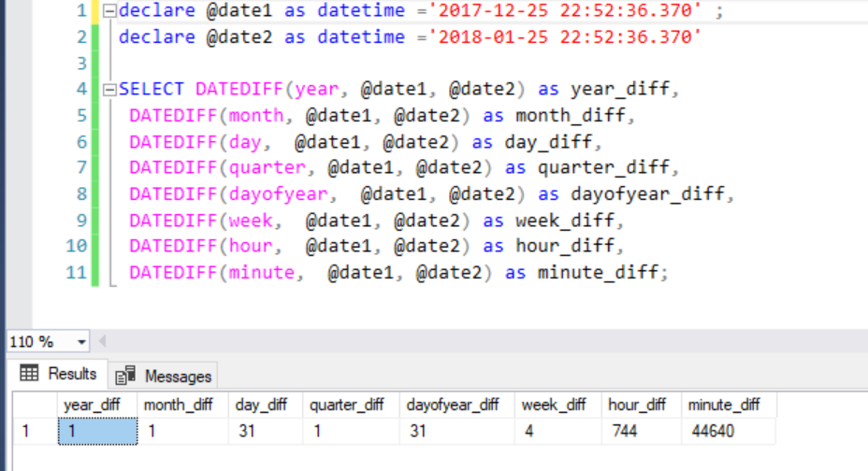Viewport: 868px width, 471px height.
Task: Click the Messages tab icon
Action: [125, 376]
